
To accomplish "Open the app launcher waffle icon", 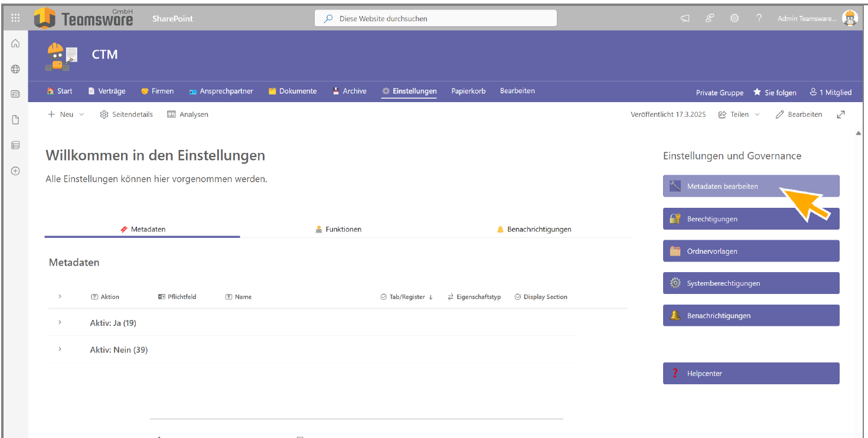I will pyautogui.click(x=15, y=18).
